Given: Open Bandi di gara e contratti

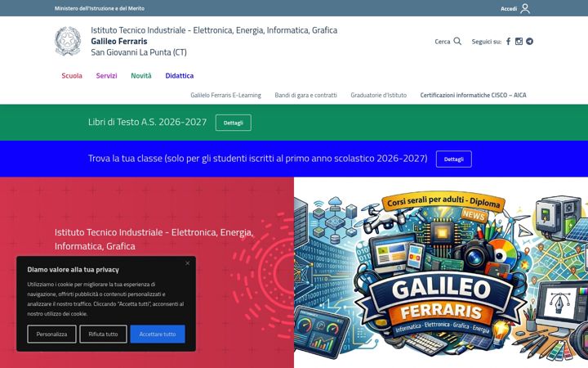Looking at the screenshot, I should pos(305,95).
